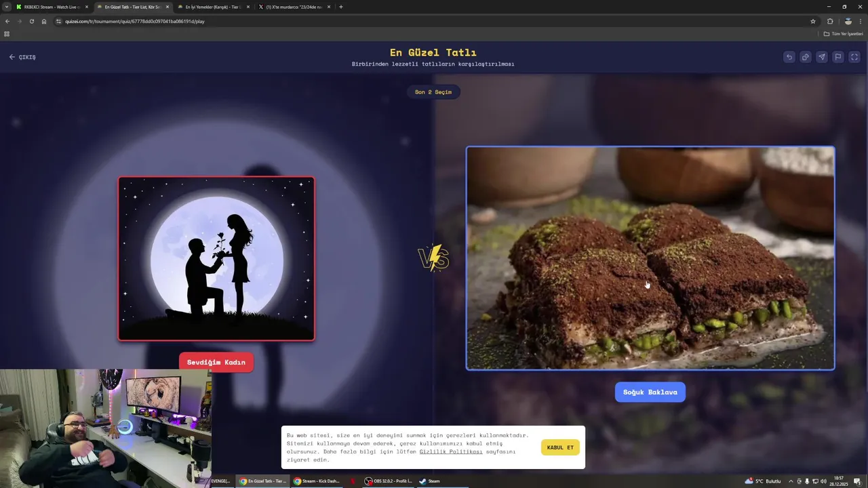Switch to X'te murdarco browser tab
This screenshot has height=488, width=868.
pyautogui.click(x=293, y=7)
